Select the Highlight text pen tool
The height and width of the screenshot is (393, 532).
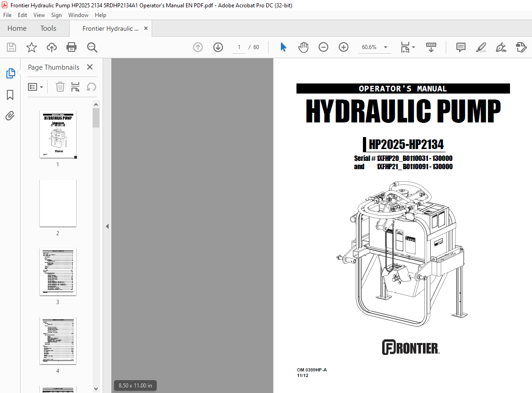pos(481,47)
